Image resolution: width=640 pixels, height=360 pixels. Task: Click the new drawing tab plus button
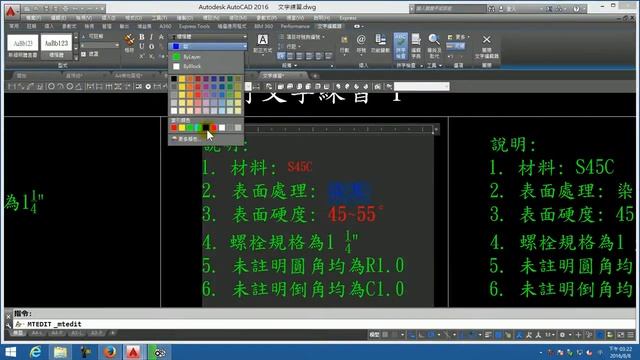(315, 76)
